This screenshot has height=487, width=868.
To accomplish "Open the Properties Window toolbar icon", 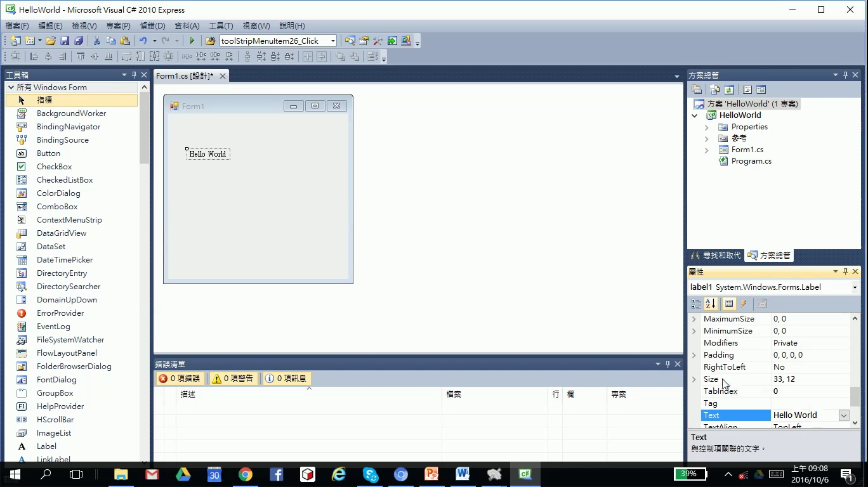I will (364, 41).
